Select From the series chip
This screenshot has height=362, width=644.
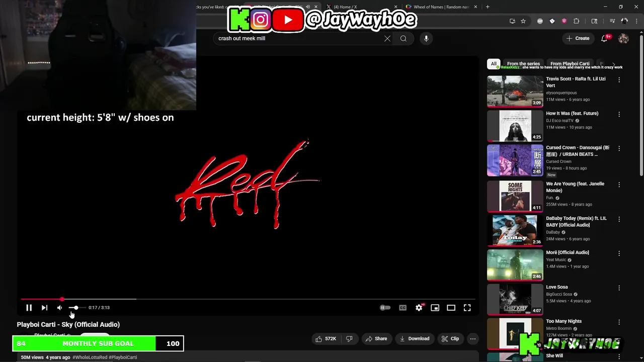click(523, 64)
